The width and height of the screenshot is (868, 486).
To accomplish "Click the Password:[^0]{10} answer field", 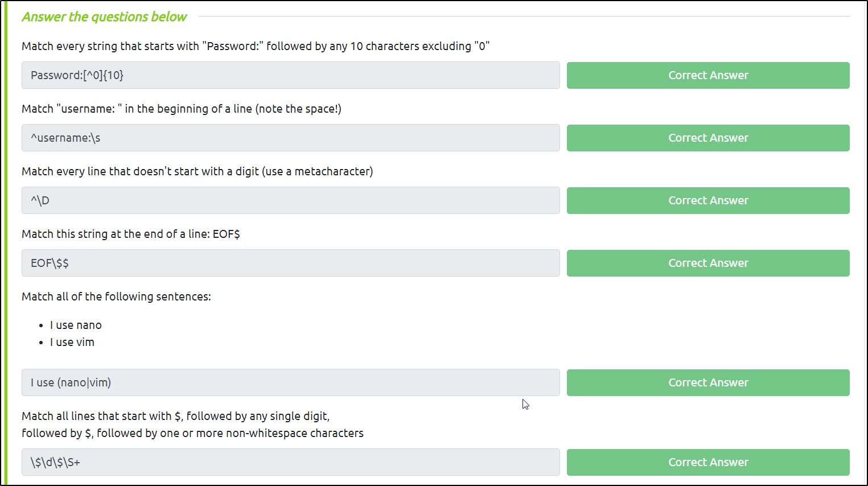I will [290, 75].
